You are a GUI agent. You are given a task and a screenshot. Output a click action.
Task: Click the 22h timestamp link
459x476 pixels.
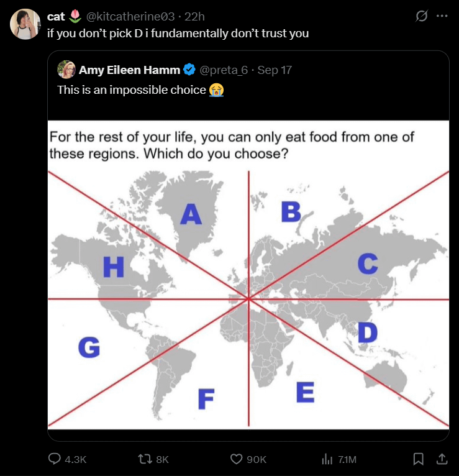[194, 16]
